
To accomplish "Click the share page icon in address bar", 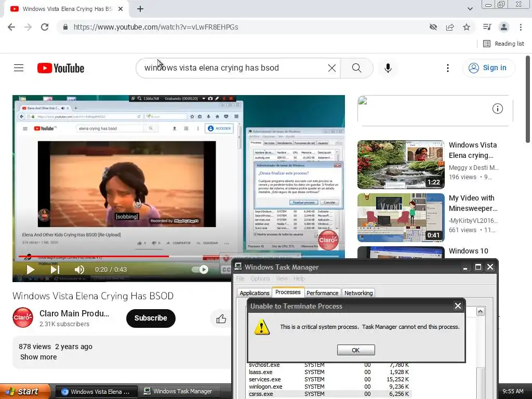I will (x=450, y=27).
